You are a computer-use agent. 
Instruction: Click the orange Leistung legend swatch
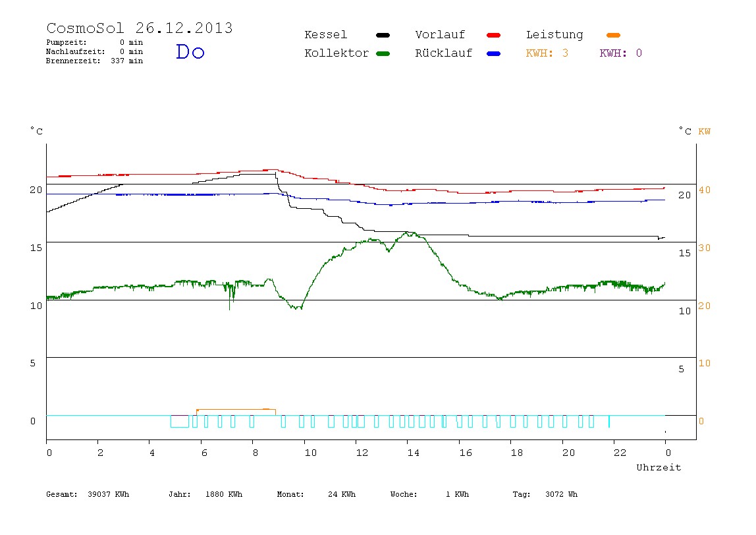613,35
